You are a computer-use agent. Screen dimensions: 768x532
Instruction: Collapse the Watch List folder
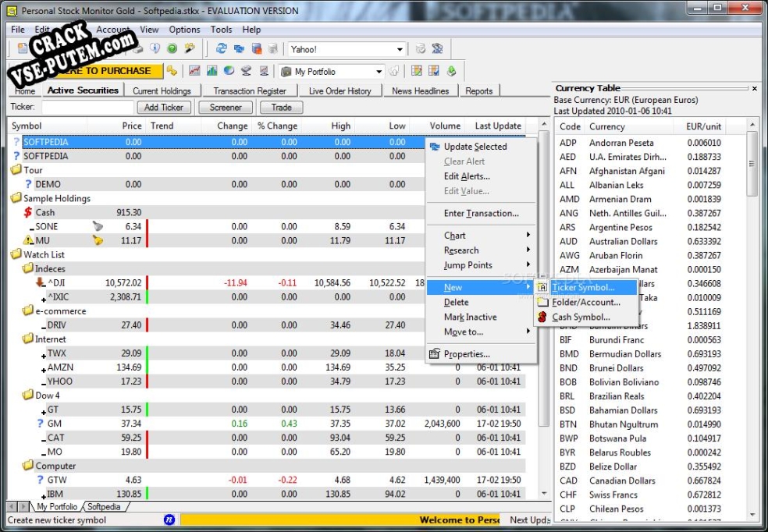[x=16, y=254]
